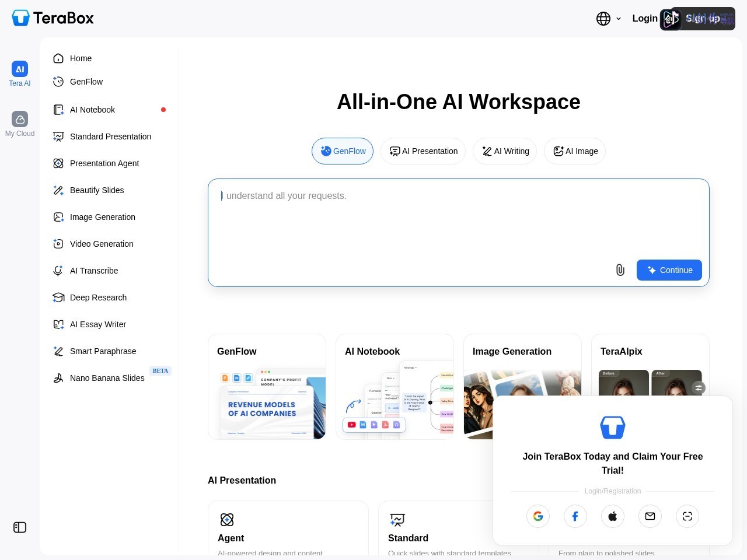Screen dimensions: 747x560
Task: Click the TeraBox logo
Action: [x=53, y=18]
